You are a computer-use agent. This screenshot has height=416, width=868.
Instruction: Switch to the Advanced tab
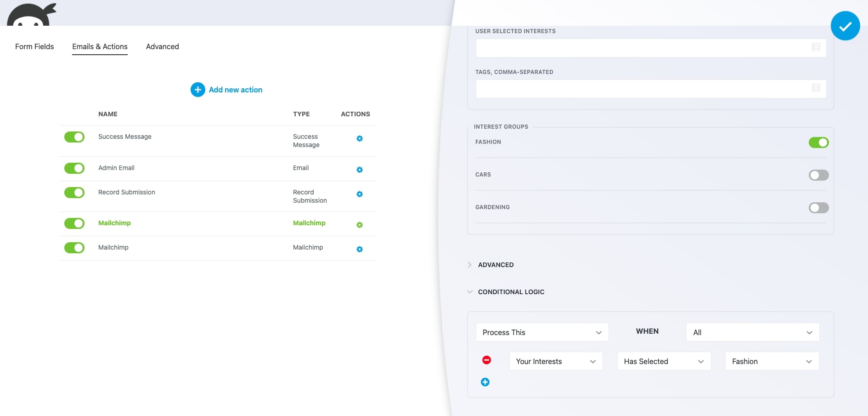point(162,46)
